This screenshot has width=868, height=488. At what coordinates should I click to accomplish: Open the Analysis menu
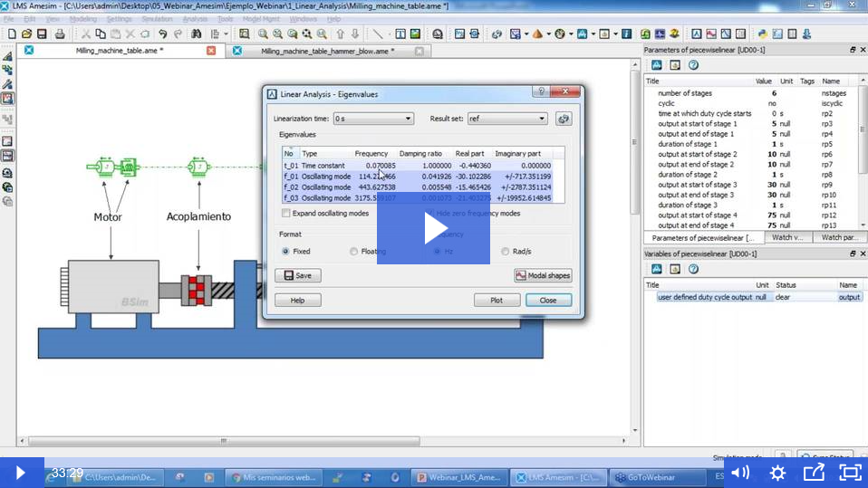pyautogui.click(x=195, y=19)
